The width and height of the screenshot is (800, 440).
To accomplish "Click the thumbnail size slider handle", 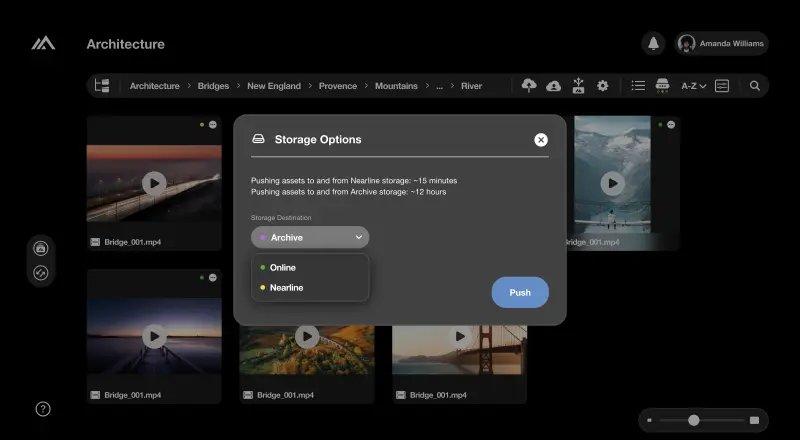I will click(693, 420).
